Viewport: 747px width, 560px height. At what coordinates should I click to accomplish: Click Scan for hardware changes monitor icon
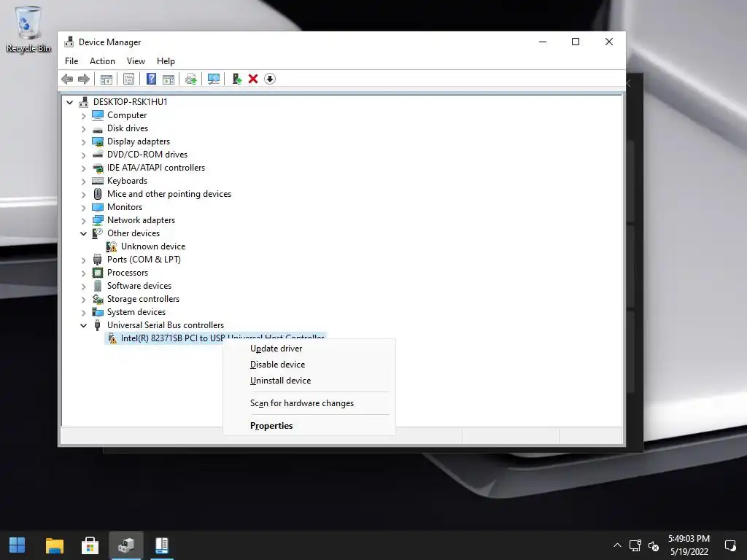214,79
